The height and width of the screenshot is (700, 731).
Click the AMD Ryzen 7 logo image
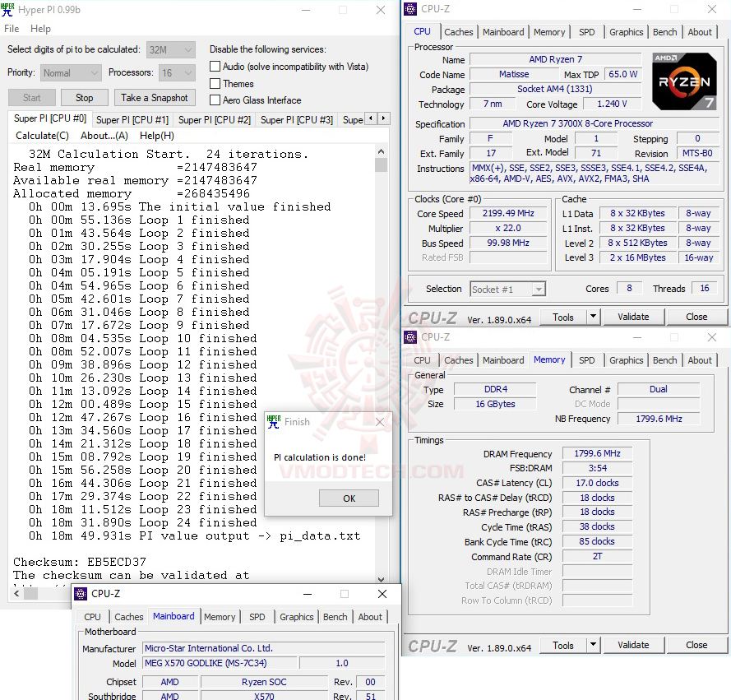click(684, 81)
